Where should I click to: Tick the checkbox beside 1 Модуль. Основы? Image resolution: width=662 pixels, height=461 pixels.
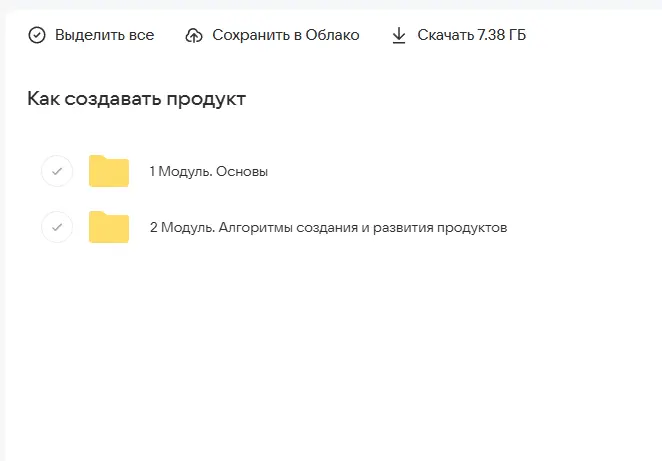57,171
